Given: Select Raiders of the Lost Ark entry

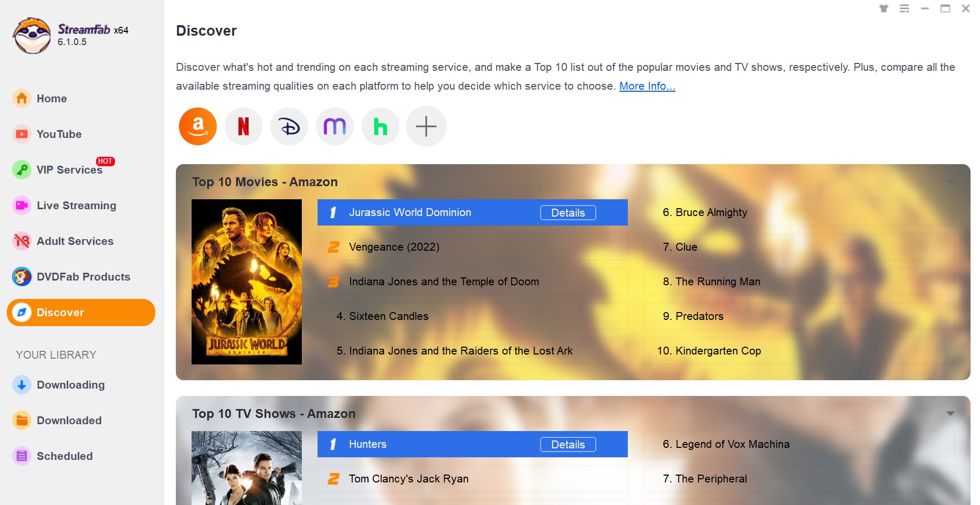Looking at the screenshot, I should click(x=472, y=351).
